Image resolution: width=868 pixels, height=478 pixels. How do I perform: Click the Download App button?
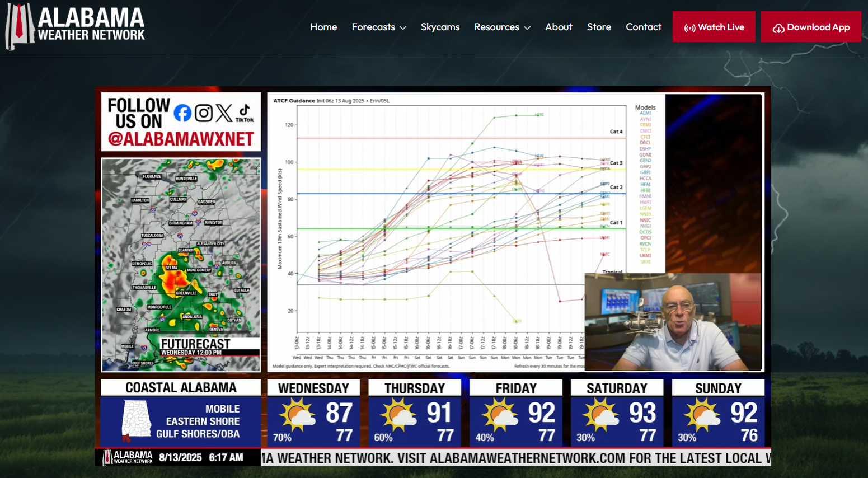click(811, 27)
